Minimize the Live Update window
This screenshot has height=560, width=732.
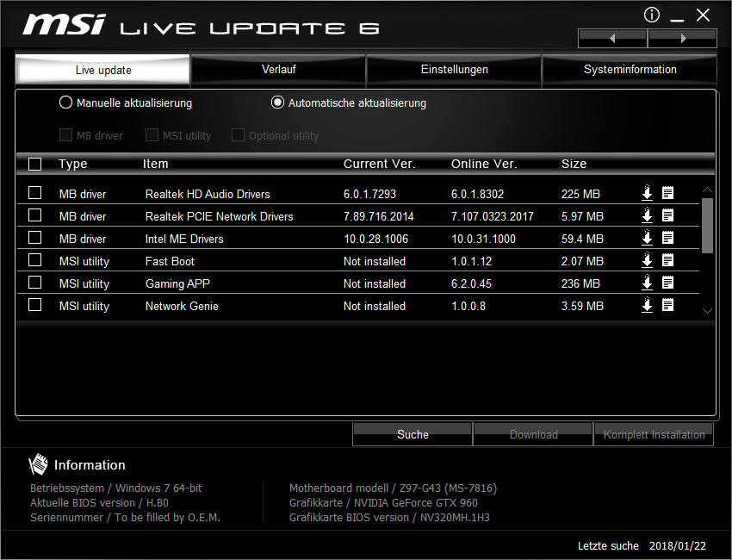pos(677,19)
